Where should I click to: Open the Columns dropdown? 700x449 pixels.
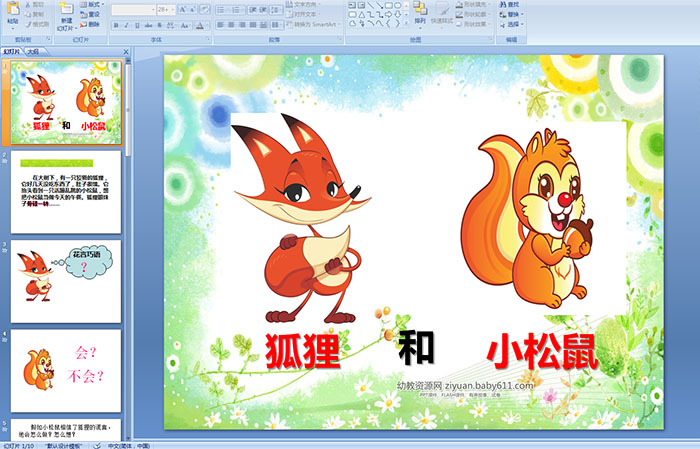tap(277, 25)
